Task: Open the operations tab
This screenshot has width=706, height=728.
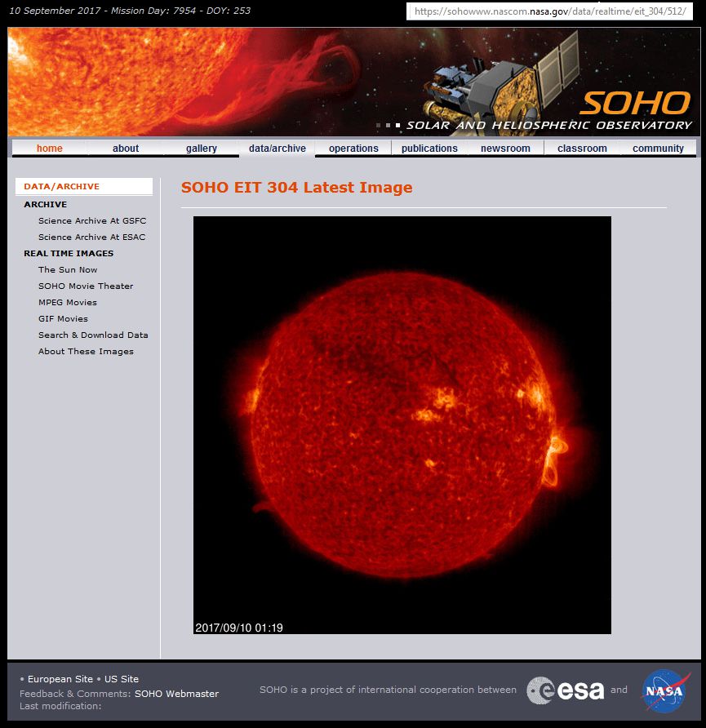Action: [x=353, y=148]
